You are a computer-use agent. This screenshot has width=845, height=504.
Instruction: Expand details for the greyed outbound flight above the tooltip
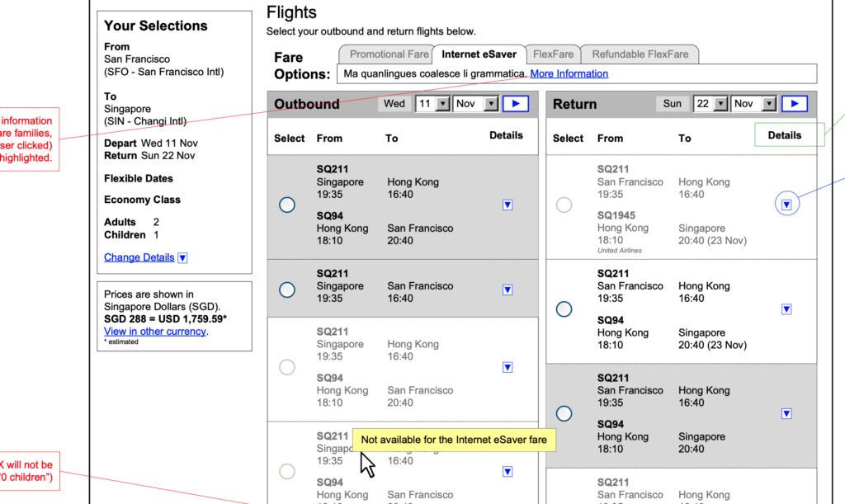point(507,367)
